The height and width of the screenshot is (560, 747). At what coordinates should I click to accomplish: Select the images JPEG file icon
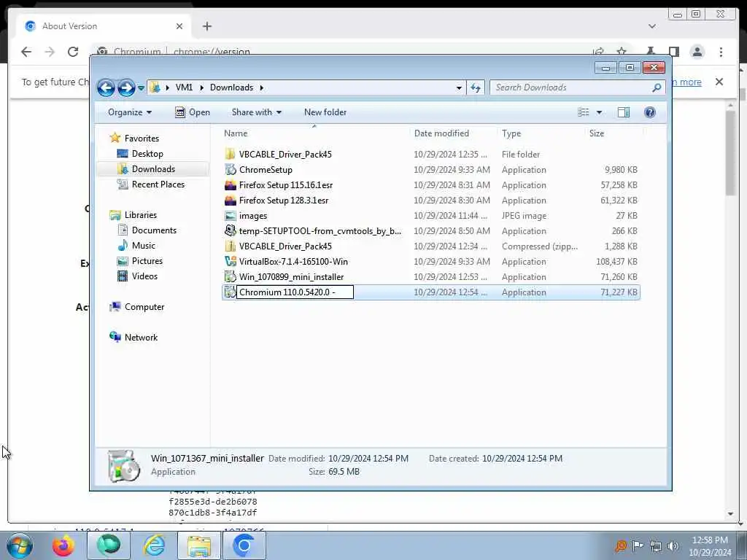click(x=230, y=216)
